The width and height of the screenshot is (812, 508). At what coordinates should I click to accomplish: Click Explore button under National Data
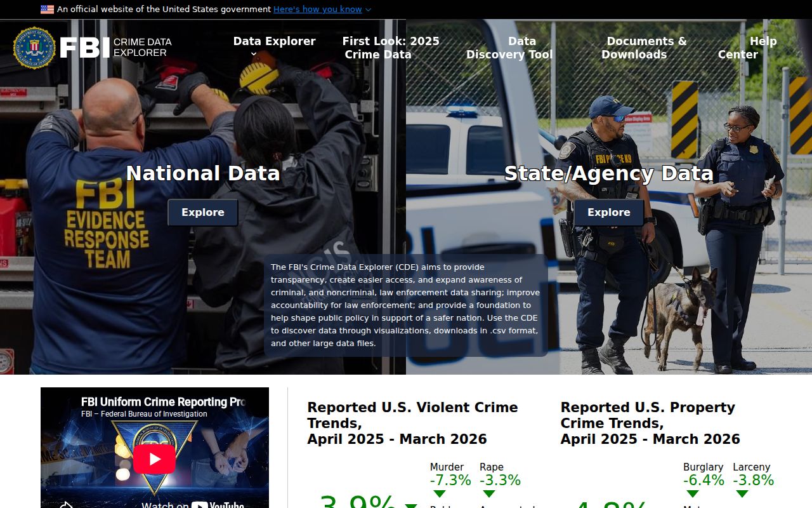tap(203, 213)
